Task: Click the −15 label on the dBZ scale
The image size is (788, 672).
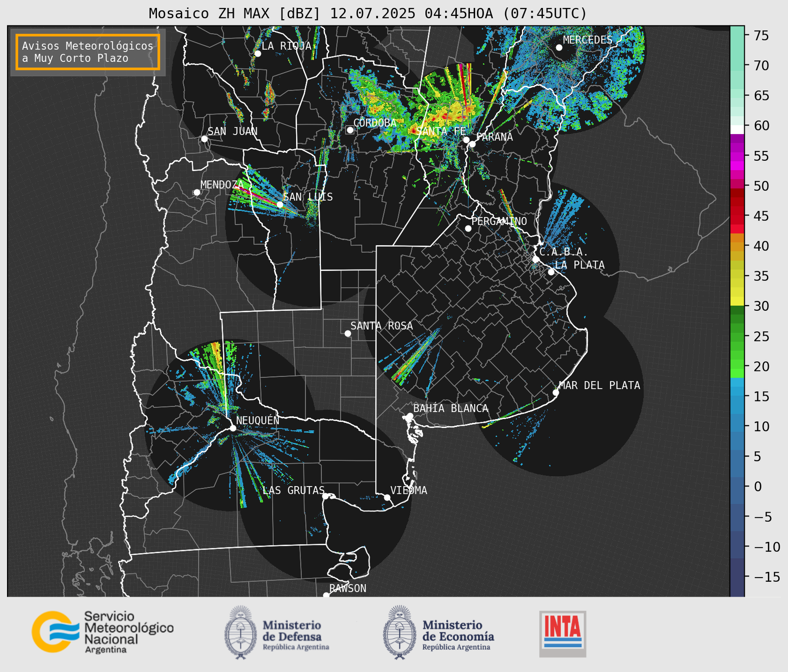Action: click(767, 577)
